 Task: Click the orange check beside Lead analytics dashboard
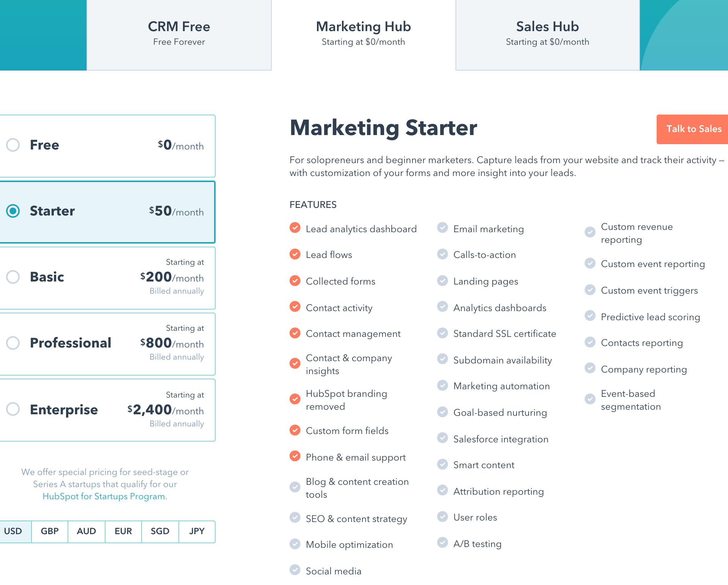(295, 228)
